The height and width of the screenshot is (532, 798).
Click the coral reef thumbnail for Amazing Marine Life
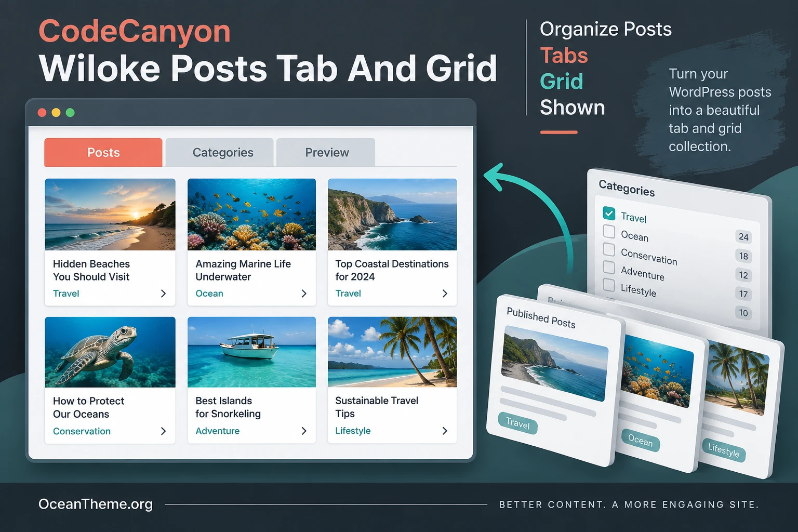pos(252,215)
